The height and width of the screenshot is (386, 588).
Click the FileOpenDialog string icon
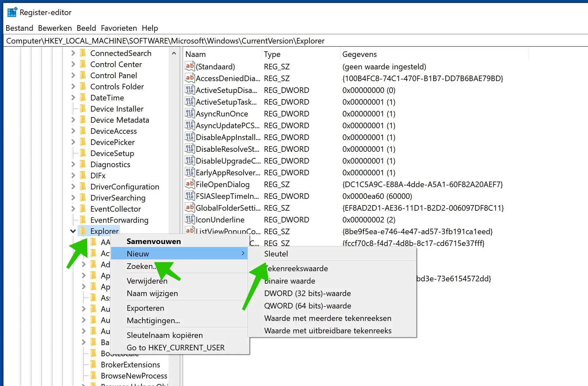190,184
